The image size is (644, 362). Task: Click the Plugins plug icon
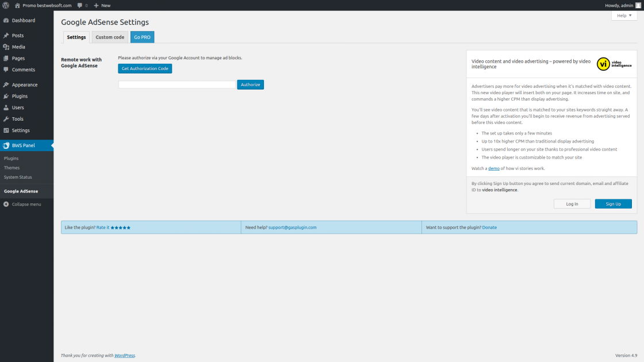[6, 96]
